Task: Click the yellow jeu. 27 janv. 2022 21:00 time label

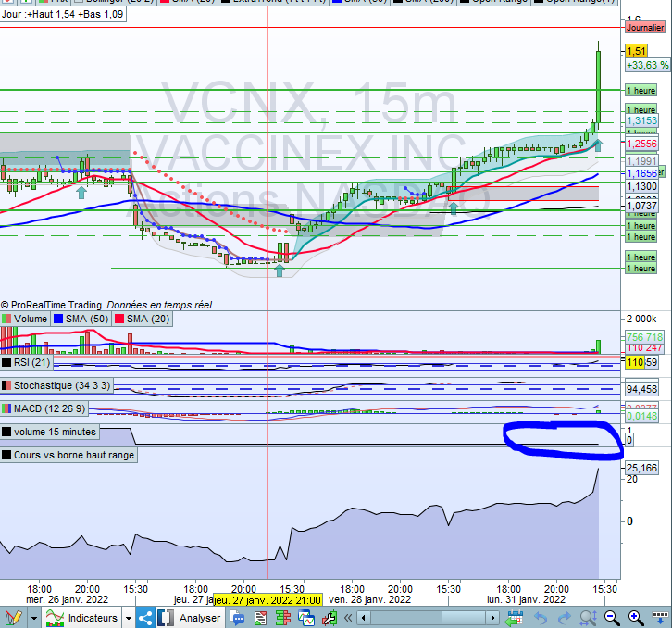Action: point(267,600)
